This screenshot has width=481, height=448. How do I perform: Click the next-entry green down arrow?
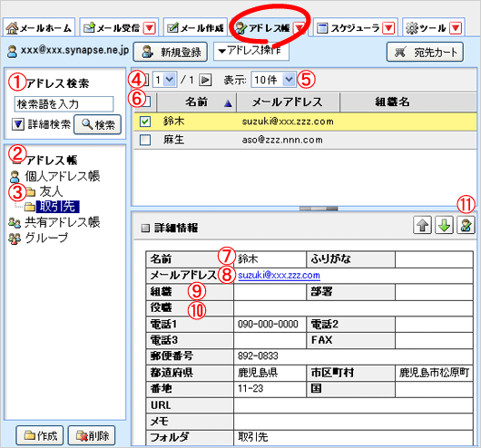coord(444,225)
